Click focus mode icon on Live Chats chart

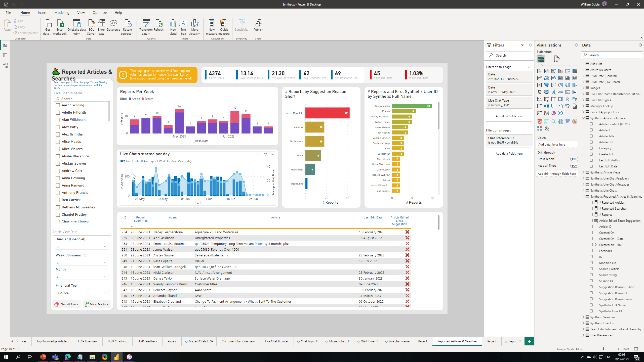(x=265, y=155)
